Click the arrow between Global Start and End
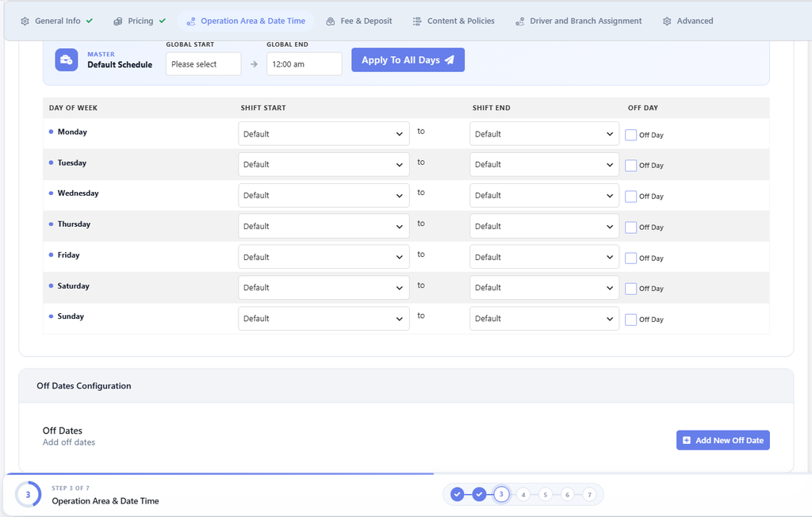The height and width of the screenshot is (517, 812). coord(254,64)
